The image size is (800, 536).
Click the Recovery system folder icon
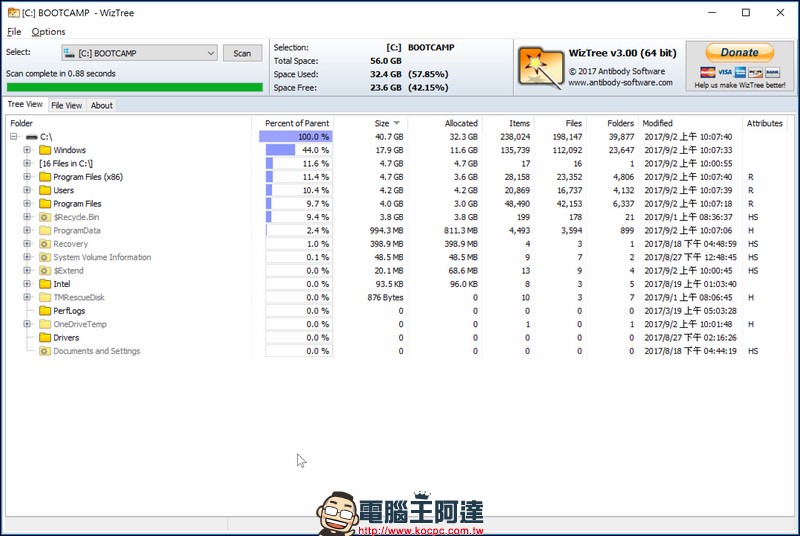[x=45, y=244]
